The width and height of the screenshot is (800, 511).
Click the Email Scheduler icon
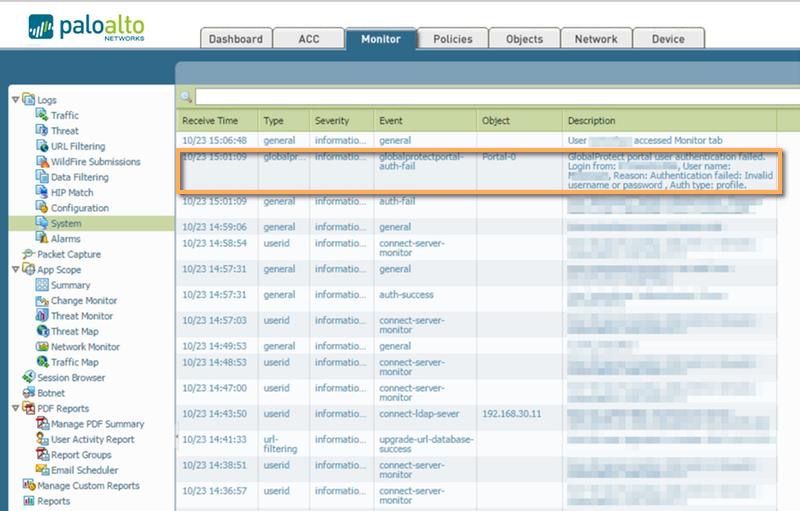pos(42,470)
